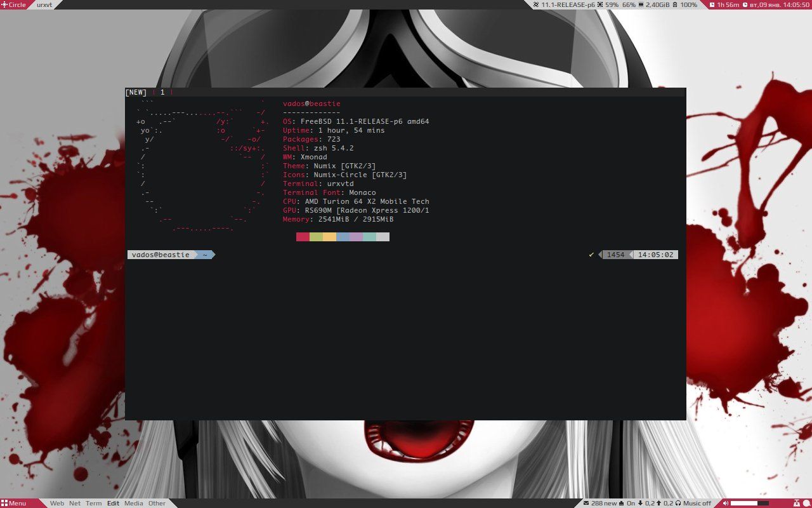Viewport: 812px width, 508px height.
Task: Click the 1454 history number segment
Action: coord(615,255)
